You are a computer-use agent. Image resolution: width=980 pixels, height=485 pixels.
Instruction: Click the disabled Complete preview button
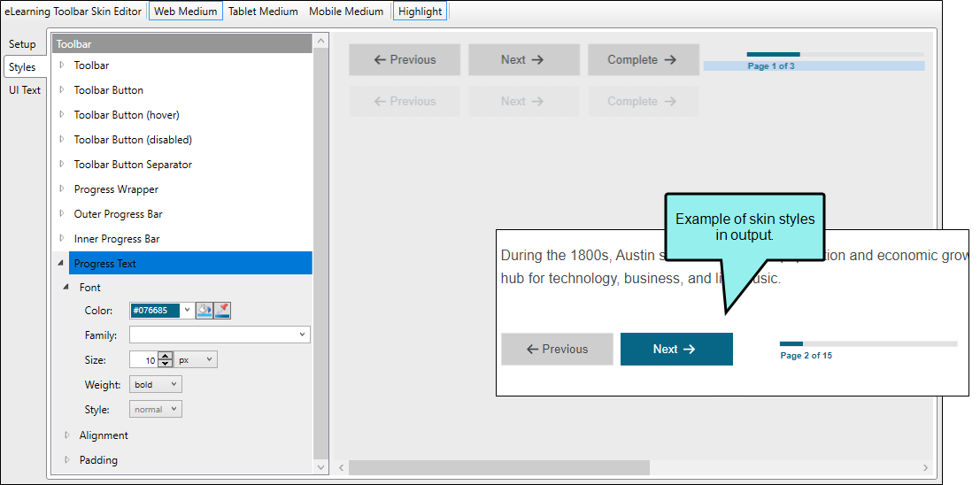[x=643, y=101]
